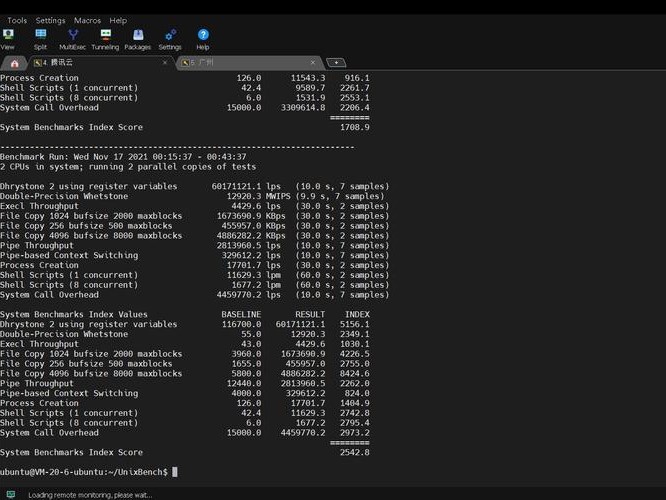Screen dimensions: 666x500
Task: Click the final score value 2542.8
Action: coord(355,452)
